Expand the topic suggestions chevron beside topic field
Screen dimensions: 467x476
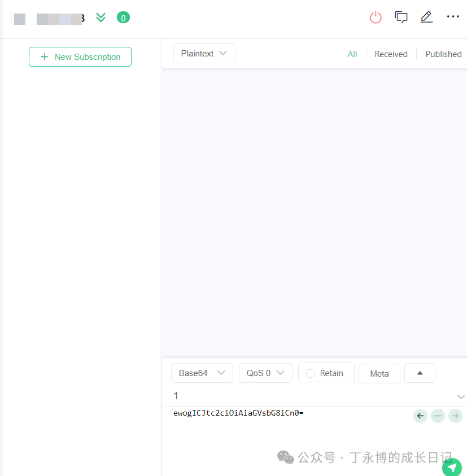pyautogui.click(x=461, y=396)
